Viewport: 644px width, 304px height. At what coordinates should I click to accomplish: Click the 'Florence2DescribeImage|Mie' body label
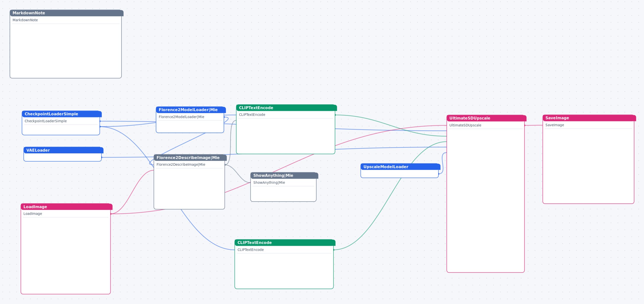pos(181,165)
